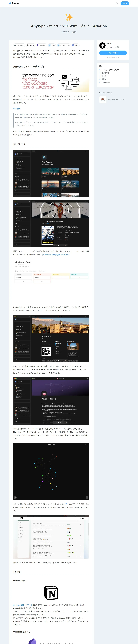The width and height of the screenshot is (138, 644).
Task: Open the blue Anytype link
Action: coord(17,109)
